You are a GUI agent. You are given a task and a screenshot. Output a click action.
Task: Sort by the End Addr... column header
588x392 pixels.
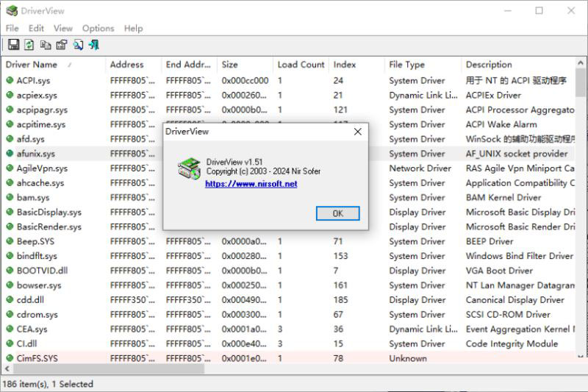tap(188, 65)
